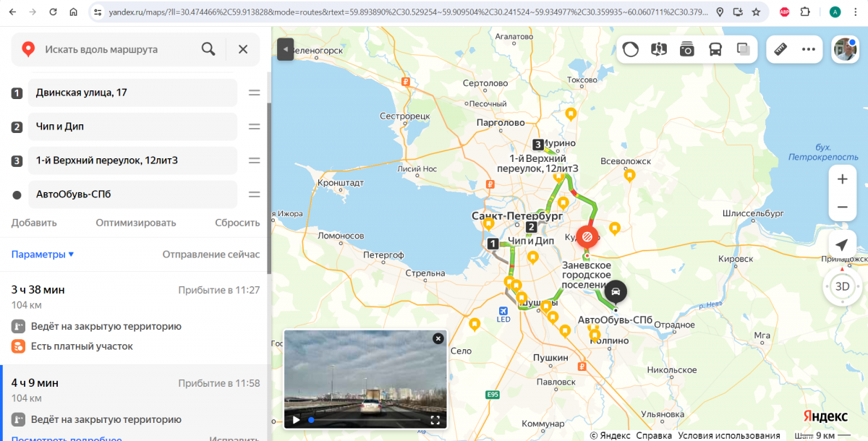Open the map layers selector icon
Screen dimensions: 868x441
[743, 49]
